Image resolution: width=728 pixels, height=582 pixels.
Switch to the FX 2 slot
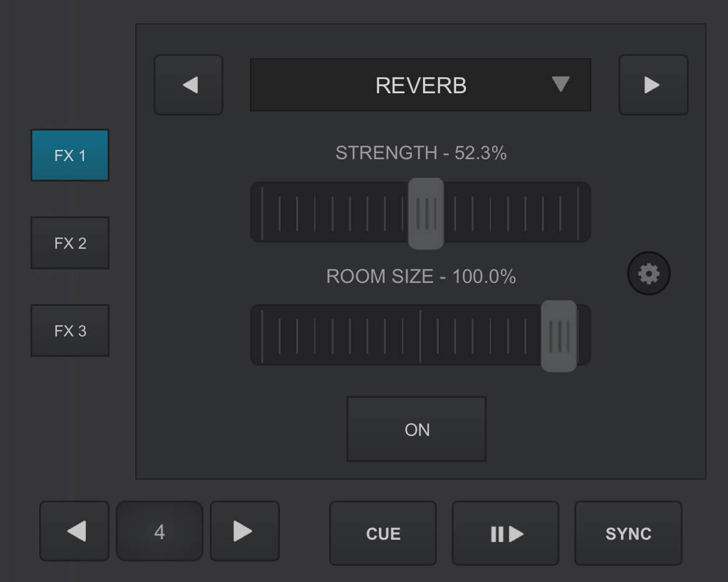point(70,243)
